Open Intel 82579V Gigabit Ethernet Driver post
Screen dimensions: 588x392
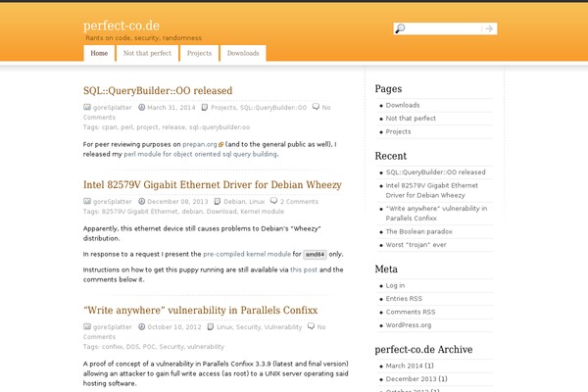click(x=213, y=185)
